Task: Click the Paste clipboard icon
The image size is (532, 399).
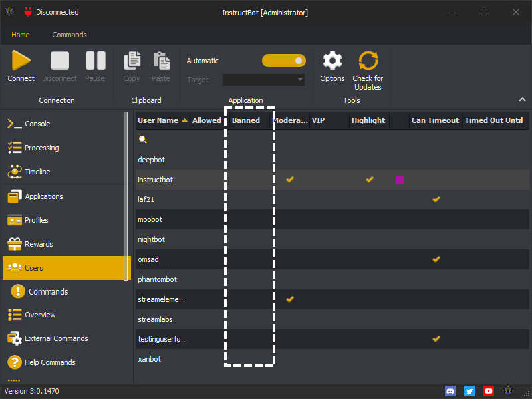Action: (162, 61)
